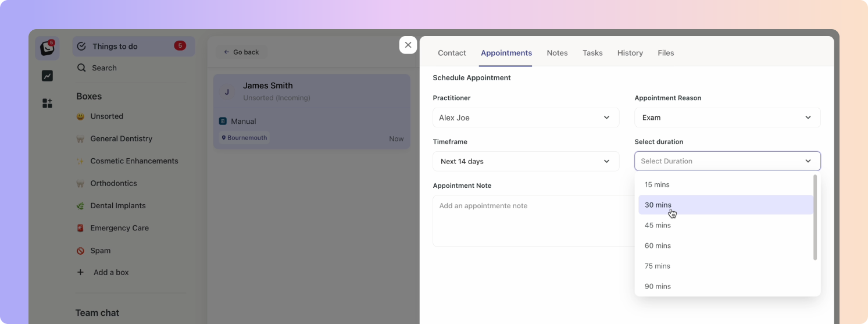
Task: Collapse the Select Duration dropdown
Action: (727, 161)
